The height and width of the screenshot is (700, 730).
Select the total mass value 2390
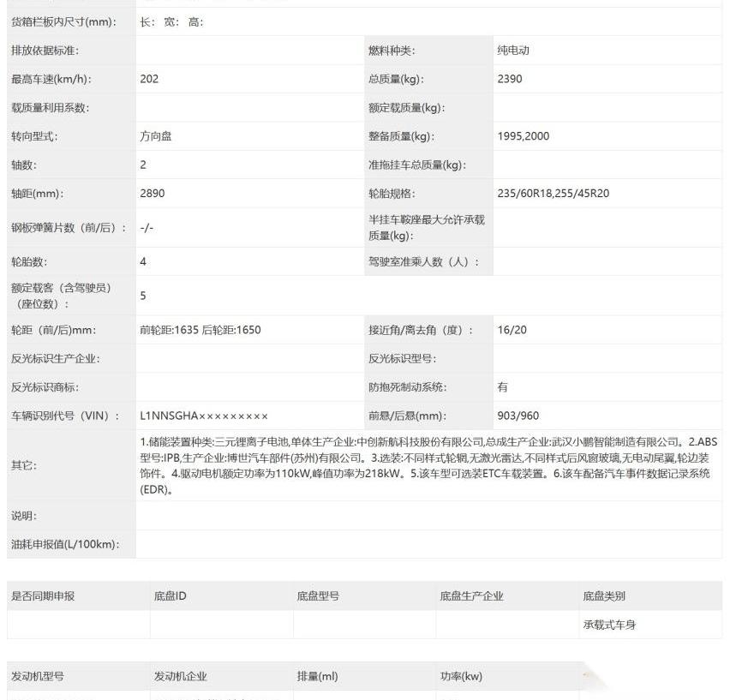coord(509,79)
